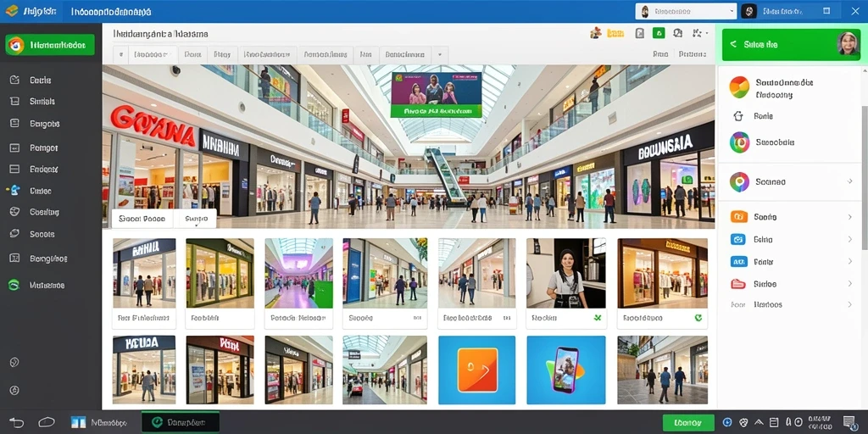Click the dark avatar icon in the title bar

(749, 11)
